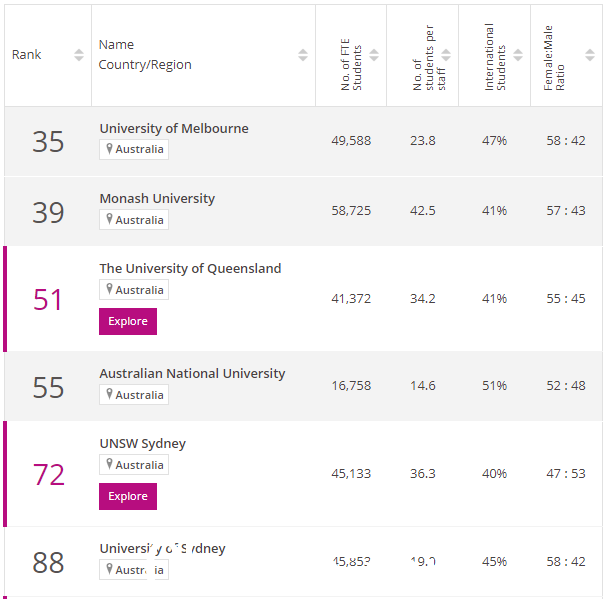Click students per staff value 23.8
This screenshot has height=599, width=606.
tap(423, 141)
